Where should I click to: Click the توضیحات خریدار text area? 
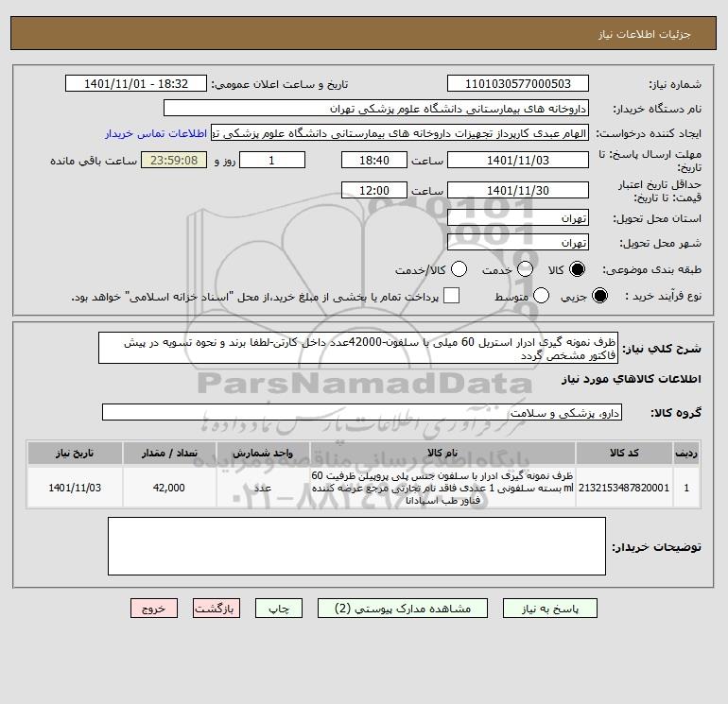(x=356, y=546)
